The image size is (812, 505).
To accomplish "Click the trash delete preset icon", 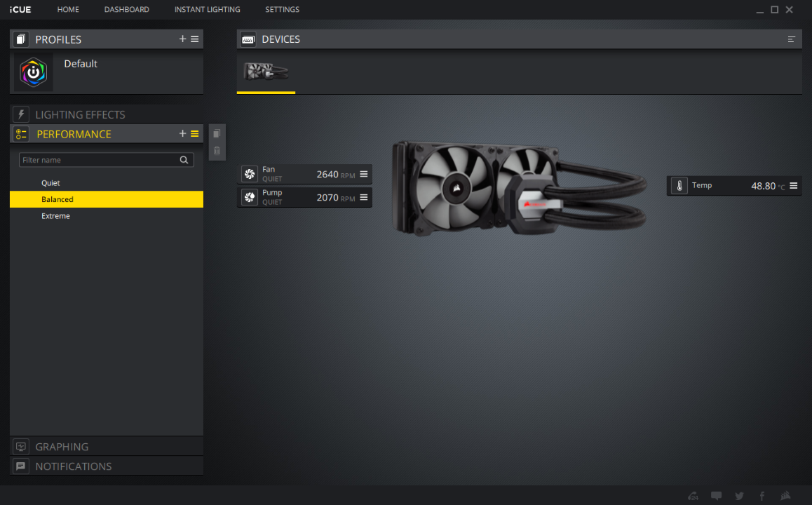I will [x=217, y=150].
